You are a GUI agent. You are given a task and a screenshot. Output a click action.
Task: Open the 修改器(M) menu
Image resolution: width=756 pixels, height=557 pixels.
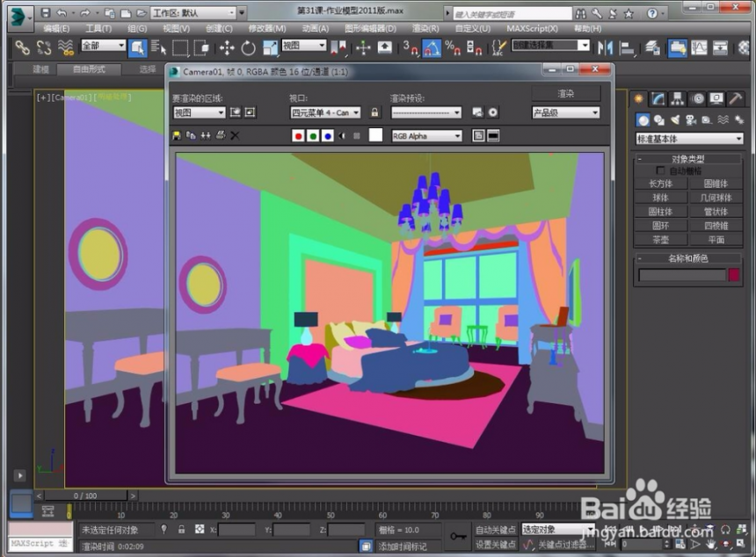click(266, 29)
